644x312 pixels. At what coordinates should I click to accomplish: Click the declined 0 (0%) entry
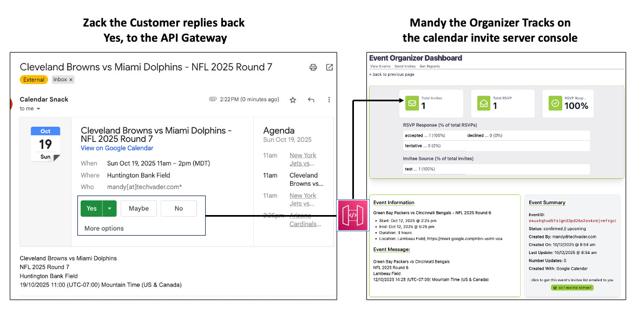[485, 135]
